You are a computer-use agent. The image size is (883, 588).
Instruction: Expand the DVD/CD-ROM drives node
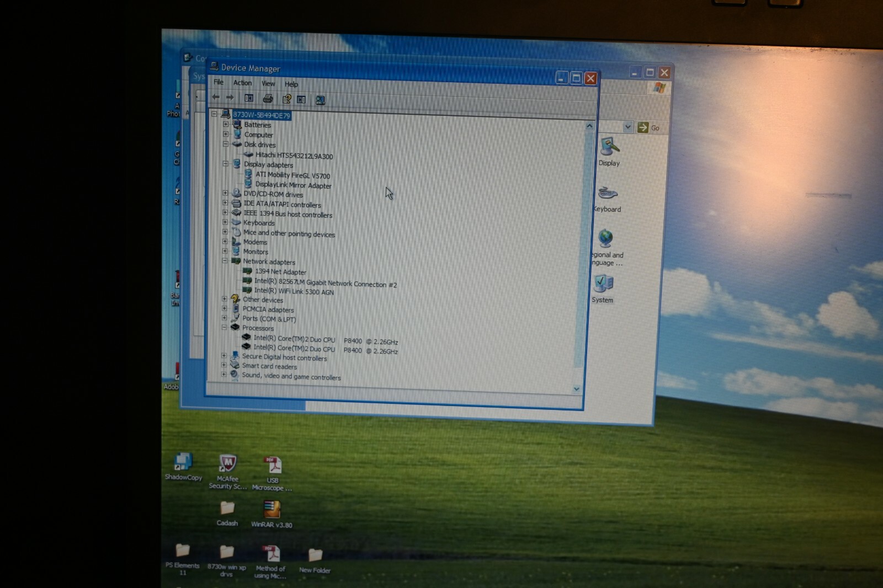225,193
